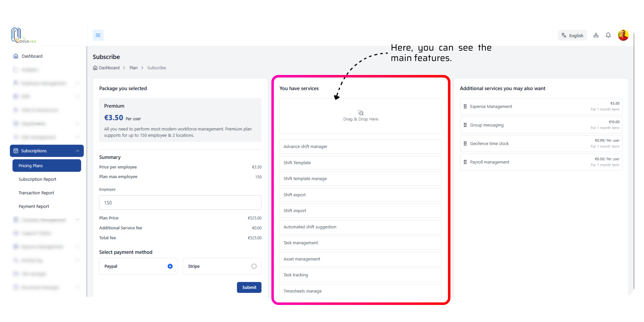The width and height of the screenshot is (644, 322).
Task: Select Pricing Plans submenu item
Action: 47,166
